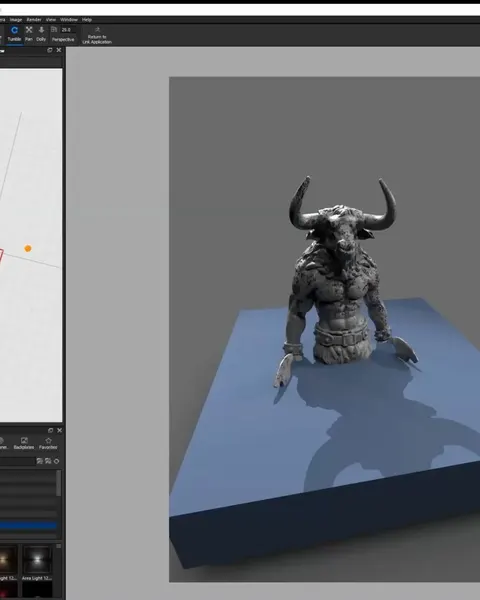This screenshot has width=480, height=600.
Task: Open the Render menu
Action: (x=34, y=20)
